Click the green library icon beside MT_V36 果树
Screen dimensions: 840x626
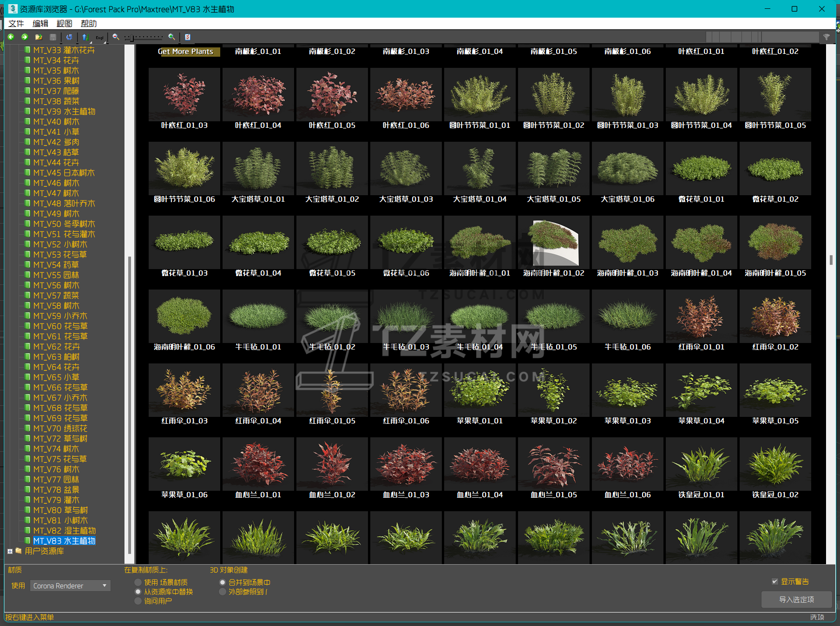27,81
